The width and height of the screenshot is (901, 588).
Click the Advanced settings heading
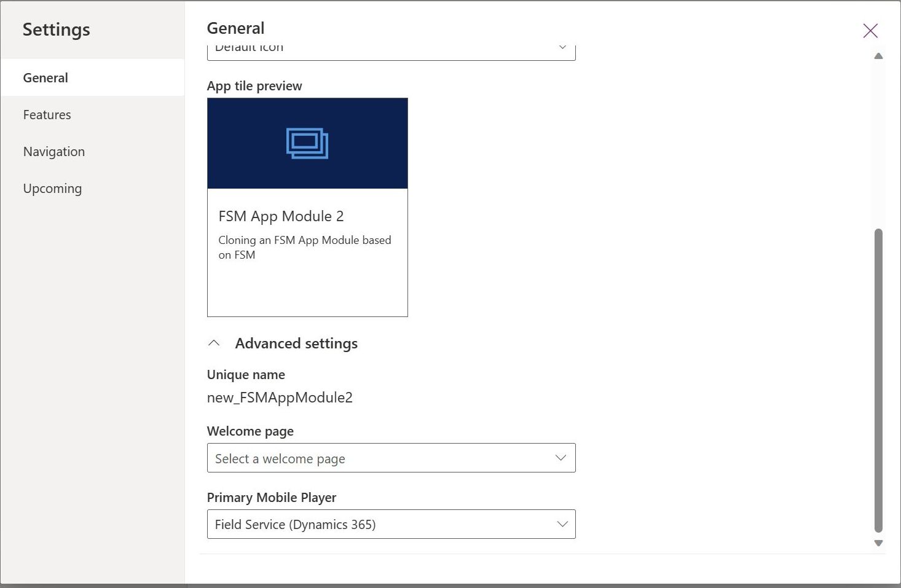296,343
